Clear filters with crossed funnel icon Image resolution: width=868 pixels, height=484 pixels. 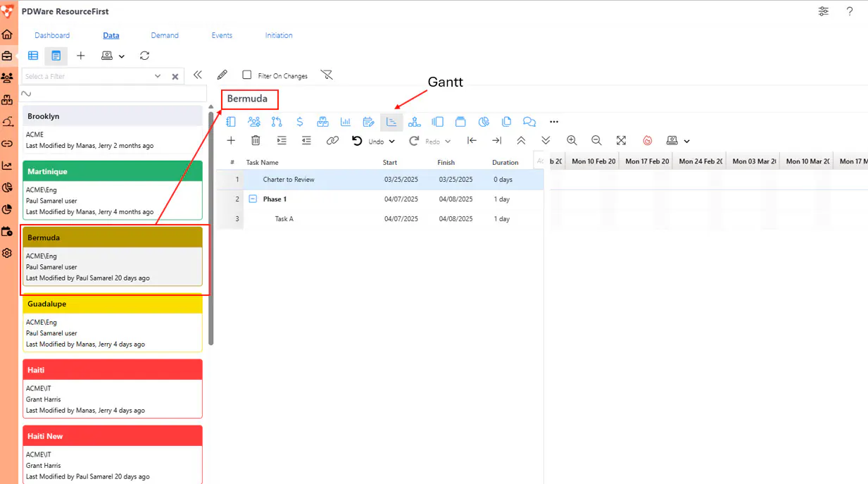(x=327, y=75)
